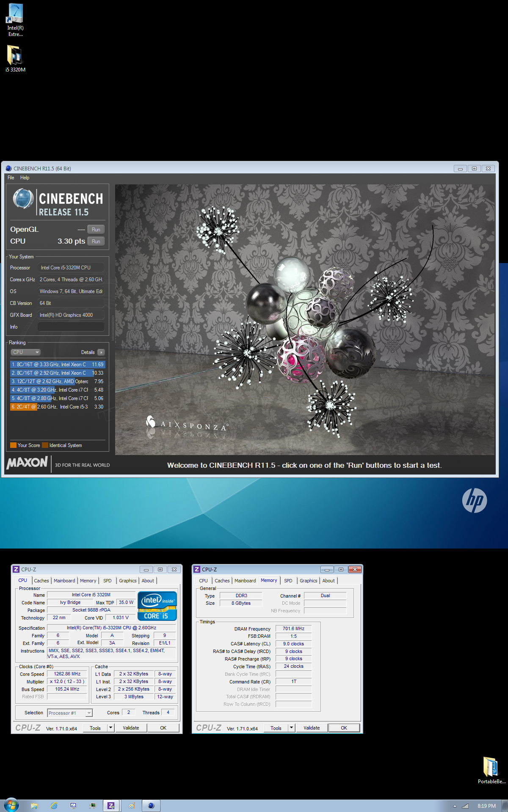Select ranking row 5 Core i7 5.06
This screenshot has height=812, width=508.
[57, 398]
